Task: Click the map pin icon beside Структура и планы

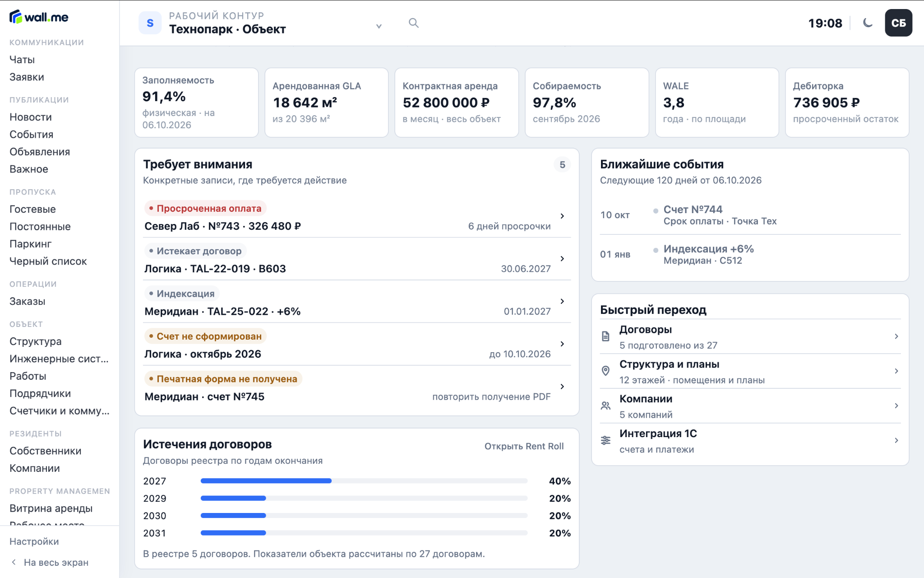Action: 605,371
